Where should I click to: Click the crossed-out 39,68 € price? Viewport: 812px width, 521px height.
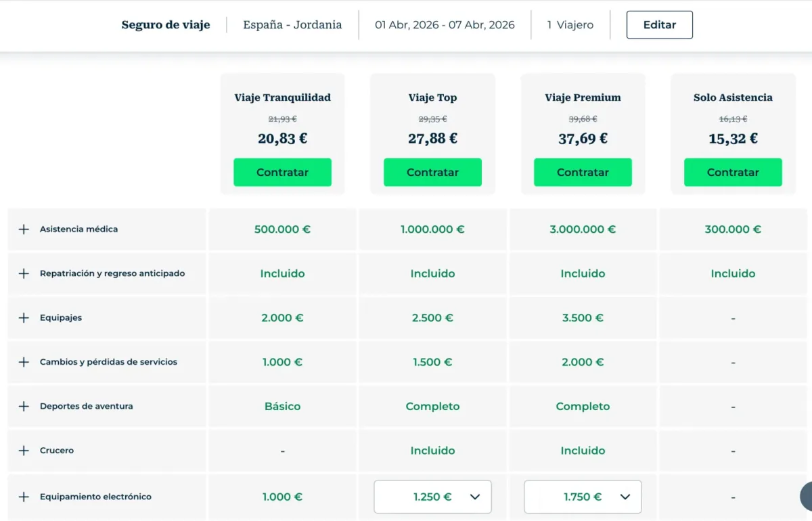coord(583,119)
